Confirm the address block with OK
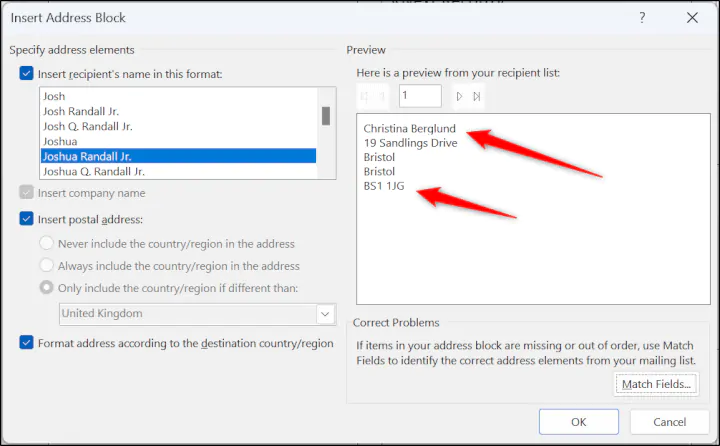This screenshot has height=446, width=720. 578,422
